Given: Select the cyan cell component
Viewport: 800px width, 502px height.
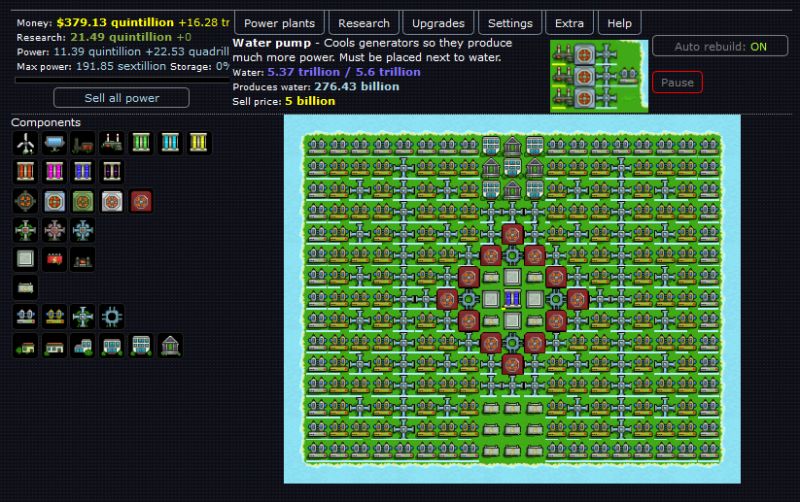Looking at the screenshot, I should point(170,143).
